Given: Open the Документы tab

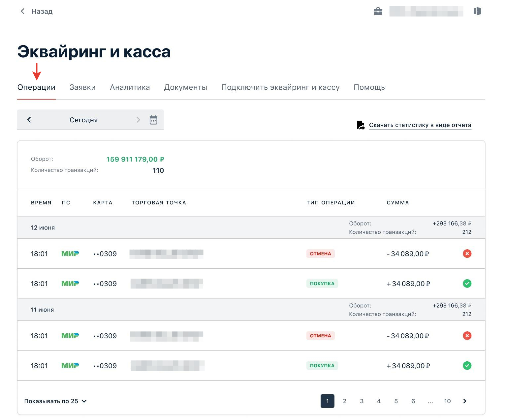Looking at the screenshot, I should pos(185,87).
